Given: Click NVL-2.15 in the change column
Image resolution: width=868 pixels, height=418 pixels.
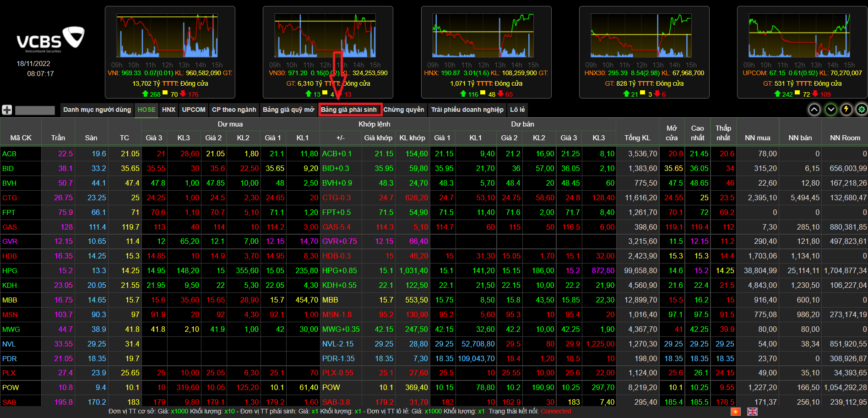Looking at the screenshot, I should point(338,344).
